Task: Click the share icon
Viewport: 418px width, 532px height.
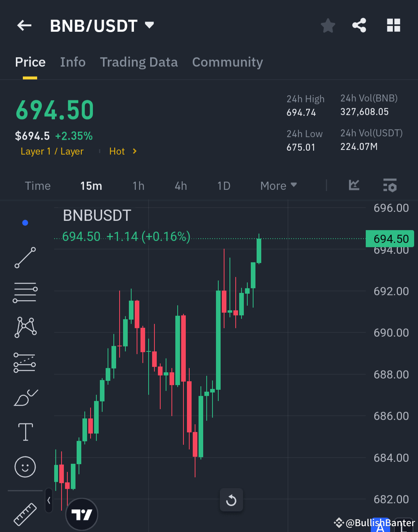Action: (x=359, y=25)
